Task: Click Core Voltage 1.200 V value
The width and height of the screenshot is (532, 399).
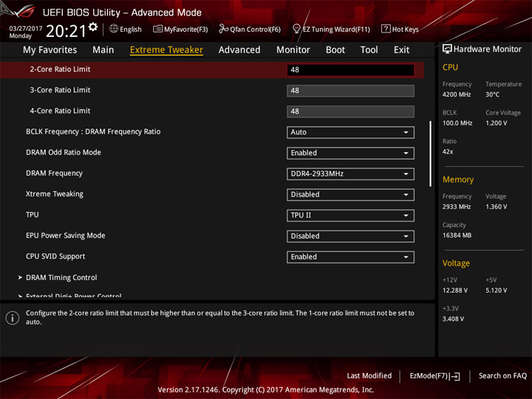Action: 497,123
